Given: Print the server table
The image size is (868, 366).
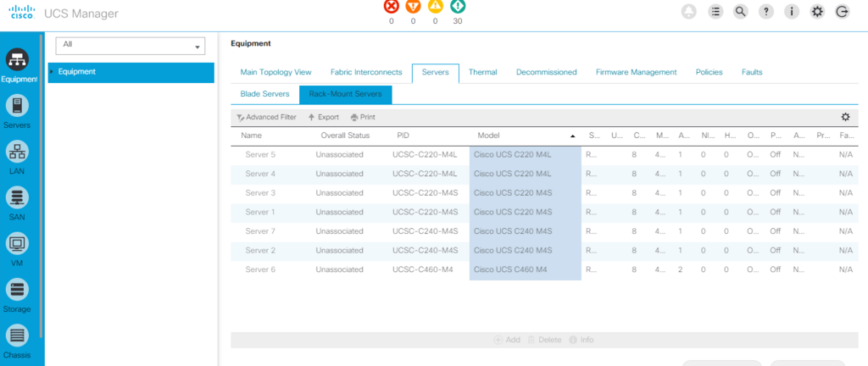Looking at the screenshot, I should coord(363,117).
